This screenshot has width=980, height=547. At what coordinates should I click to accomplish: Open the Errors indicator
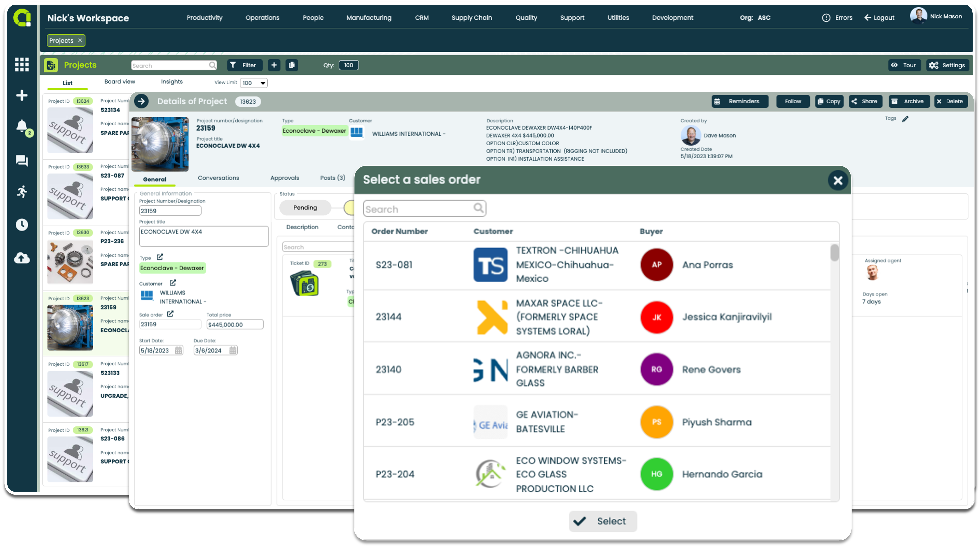837,17
